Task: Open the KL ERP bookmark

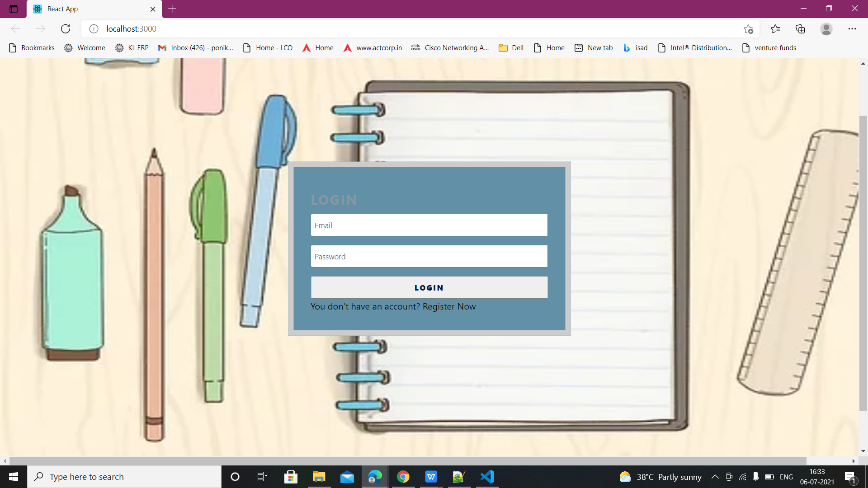Action: click(132, 48)
